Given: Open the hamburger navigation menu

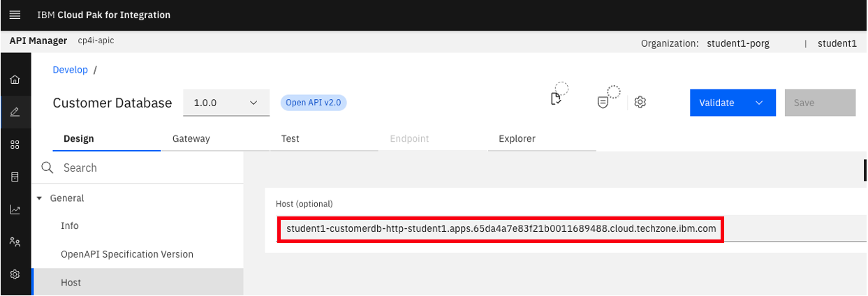Looking at the screenshot, I should tap(15, 15).
